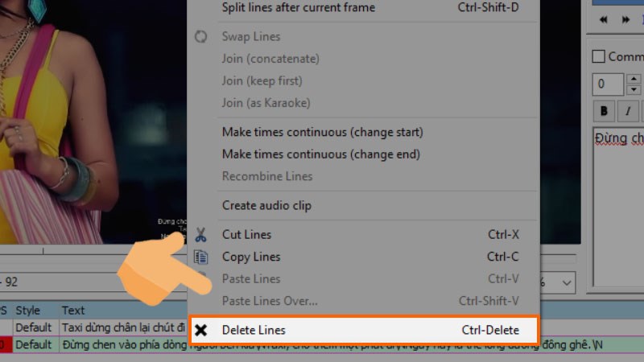Click the Style column header
Image resolution: width=644 pixels, height=362 pixels.
point(27,311)
